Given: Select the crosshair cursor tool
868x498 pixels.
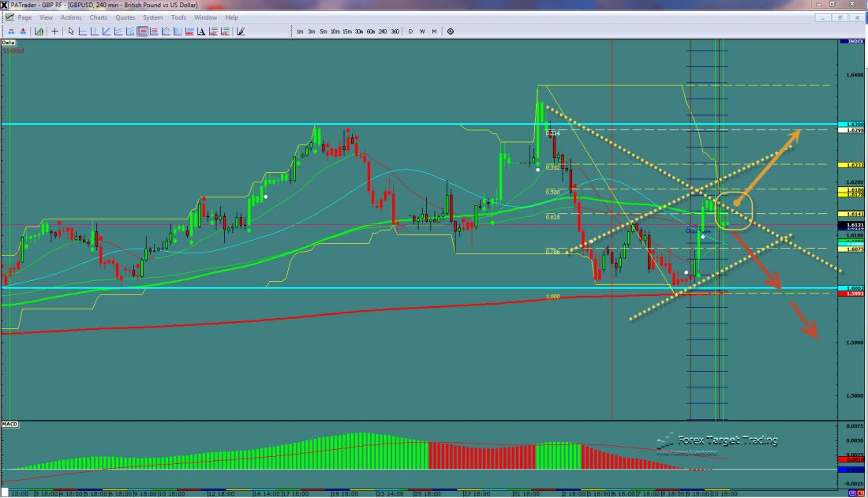Looking at the screenshot, I should coord(54,32).
